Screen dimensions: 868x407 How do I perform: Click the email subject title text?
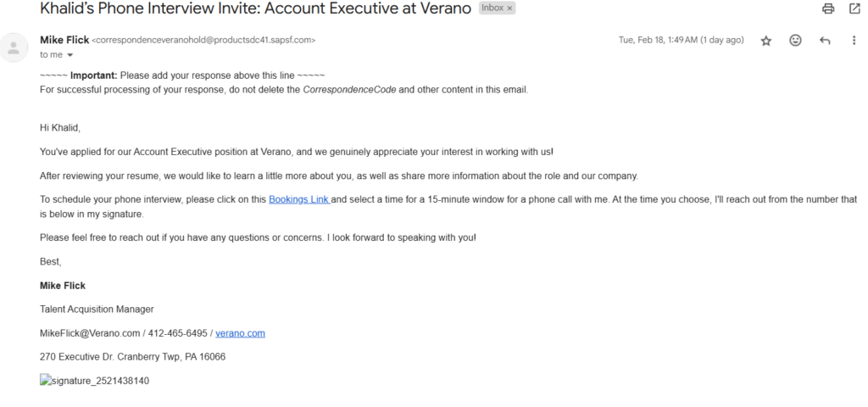[256, 8]
